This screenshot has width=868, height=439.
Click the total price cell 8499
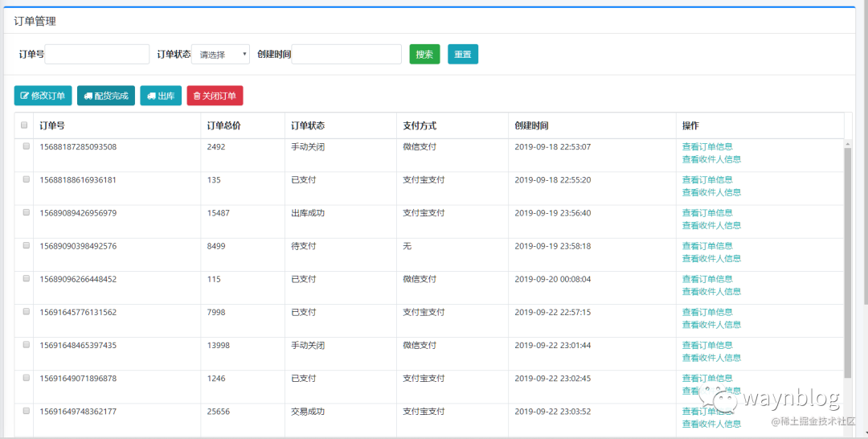pos(216,246)
